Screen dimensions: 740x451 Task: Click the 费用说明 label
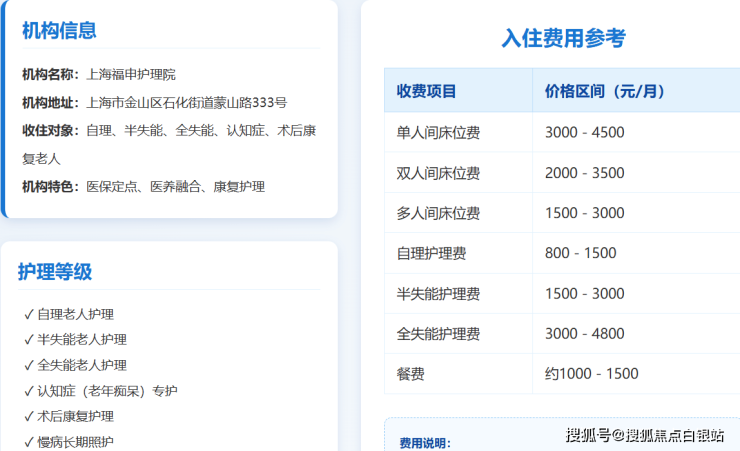[x=425, y=443]
